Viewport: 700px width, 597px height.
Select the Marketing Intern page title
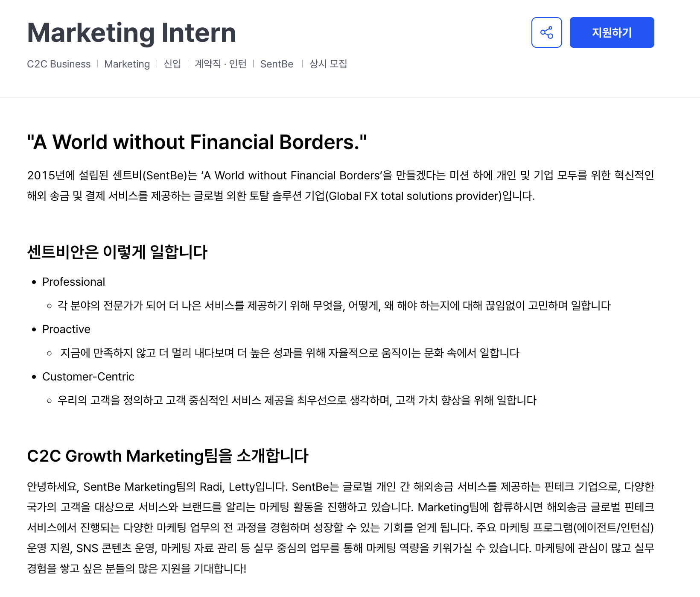coord(131,32)
